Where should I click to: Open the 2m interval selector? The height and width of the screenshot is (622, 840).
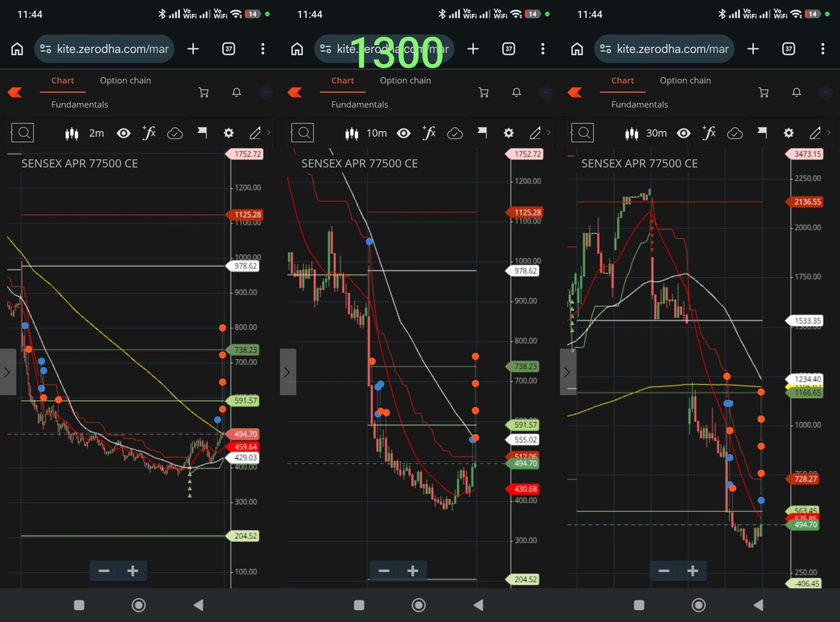97,133
